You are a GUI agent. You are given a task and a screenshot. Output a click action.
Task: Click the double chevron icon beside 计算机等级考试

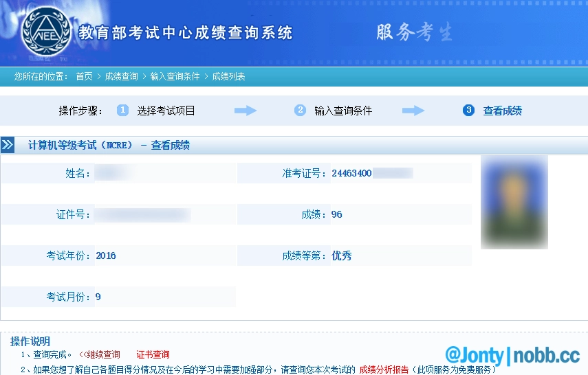pyautogui.click(x=8, y=145)
